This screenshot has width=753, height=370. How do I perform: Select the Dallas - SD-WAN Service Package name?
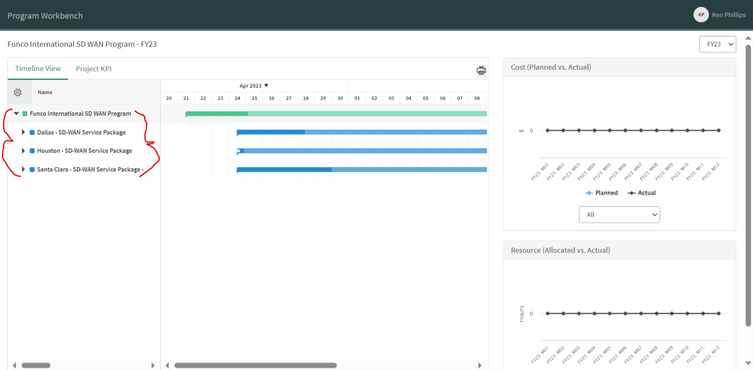[81, 132]
